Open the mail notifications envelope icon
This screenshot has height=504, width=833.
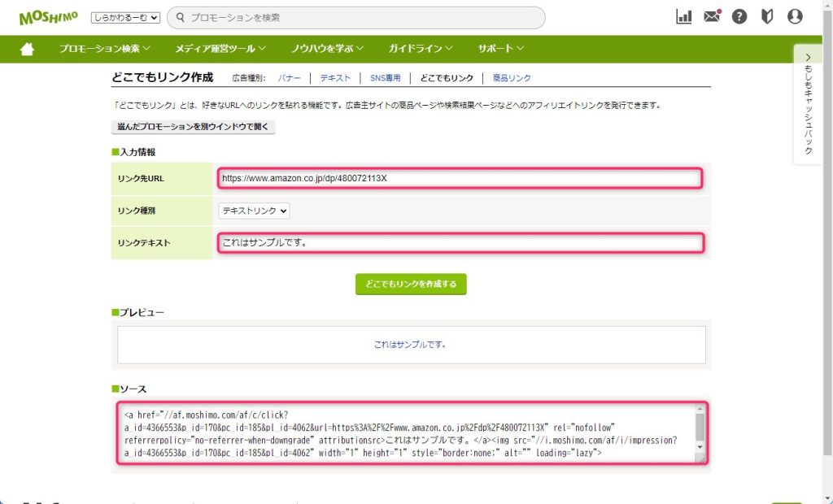[712, 17]
